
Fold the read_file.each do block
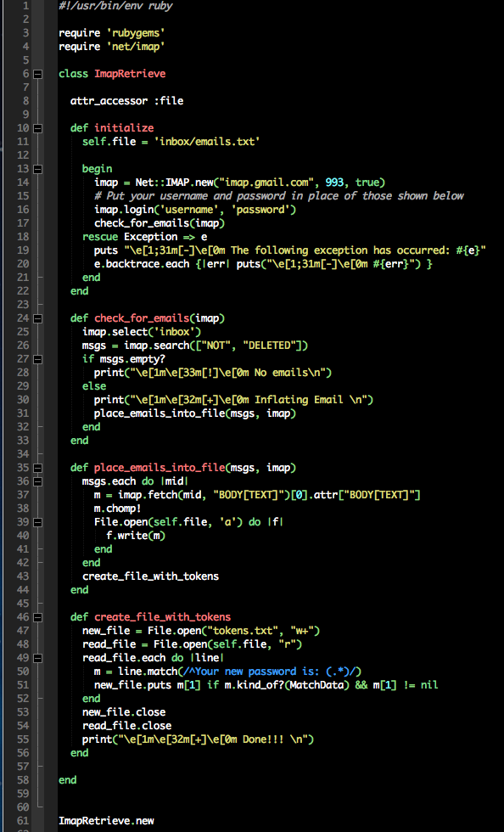pos(37,658)
